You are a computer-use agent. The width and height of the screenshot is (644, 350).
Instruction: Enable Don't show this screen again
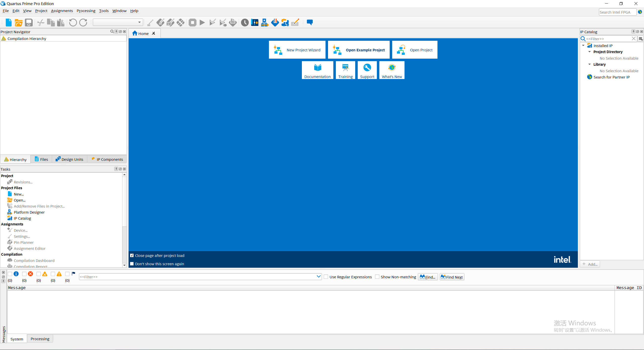132,264
